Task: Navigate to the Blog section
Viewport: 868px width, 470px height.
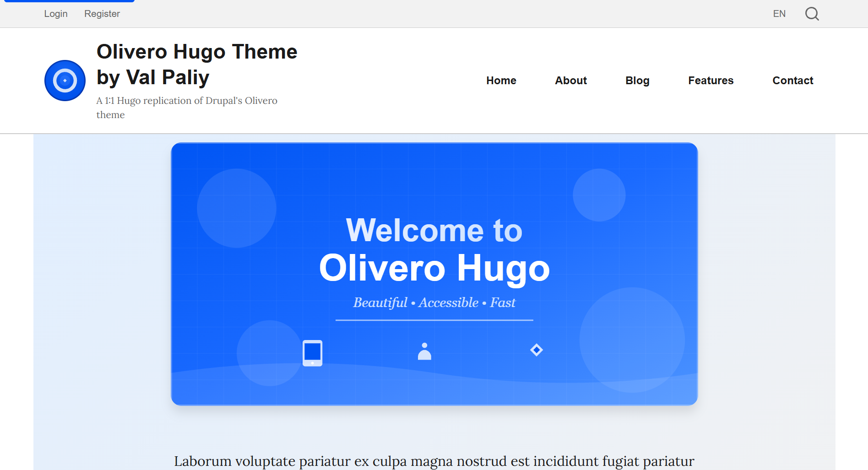Action: click(637, 81)
